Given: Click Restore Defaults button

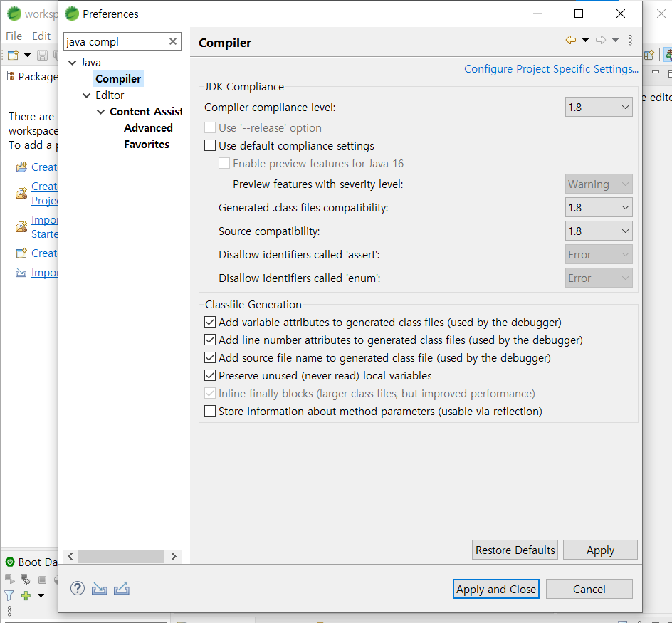Looking at the screenshot, I should 515,550.
